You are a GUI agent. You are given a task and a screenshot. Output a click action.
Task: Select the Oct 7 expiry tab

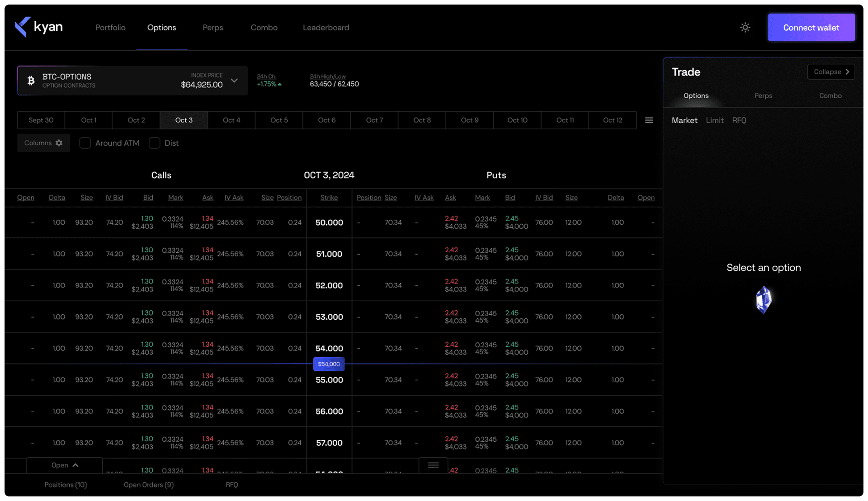(374, 120)
